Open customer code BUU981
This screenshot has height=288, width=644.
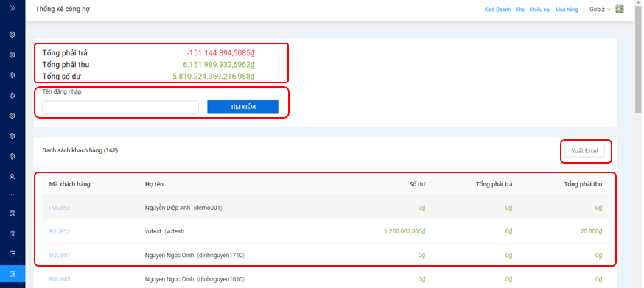pyautogui.click(x=60, y=255)
